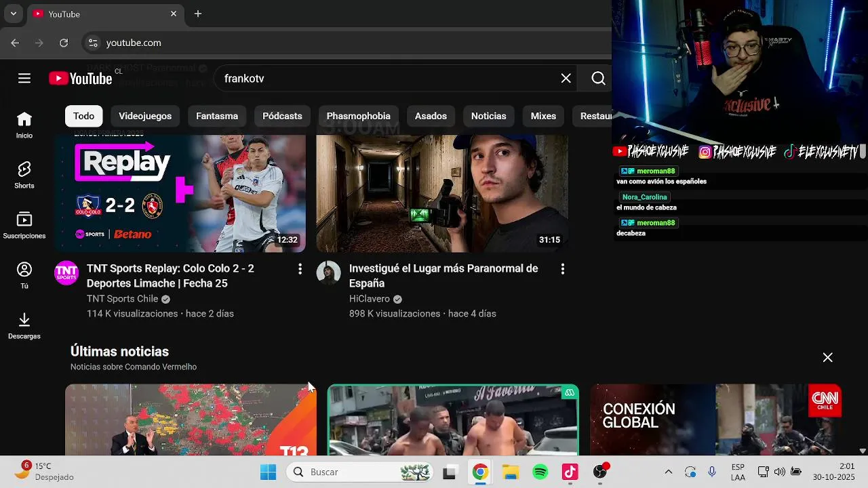Click the taskbar Buscar search box
The image size is (868, 488).
(360, 472)
